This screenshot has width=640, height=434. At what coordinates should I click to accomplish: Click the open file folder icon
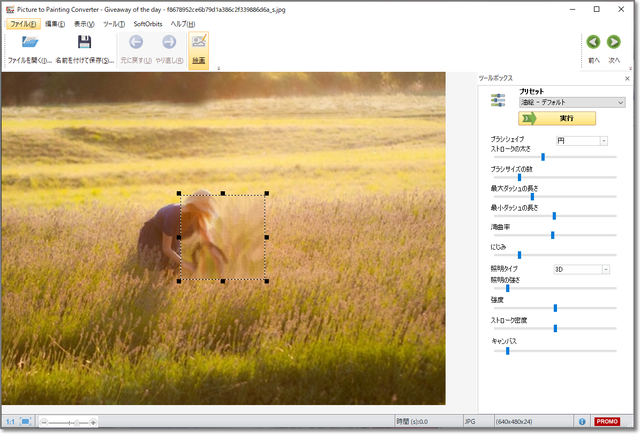pos(30,42)
